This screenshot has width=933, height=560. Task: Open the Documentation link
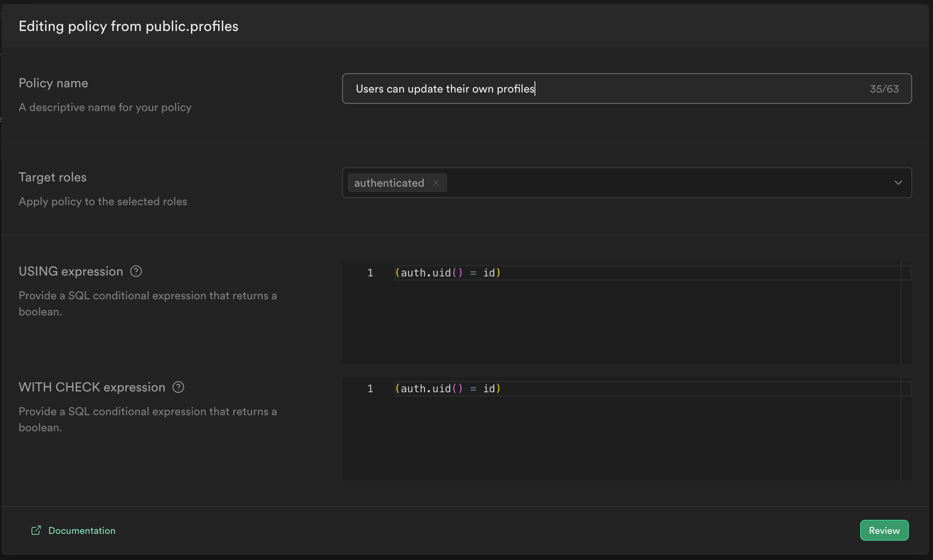(x=82, y=530)
